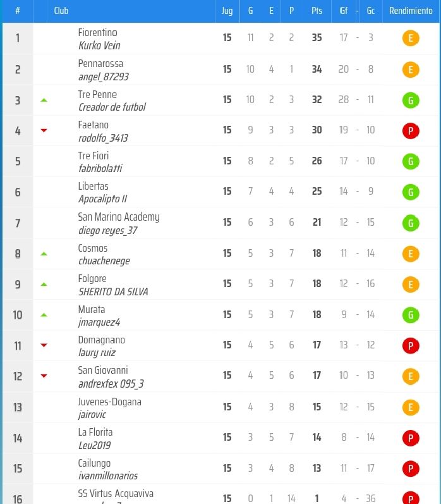Sort table by the Pts column header
The width and height of the screenshot is (441, 504).
point(317,11)
